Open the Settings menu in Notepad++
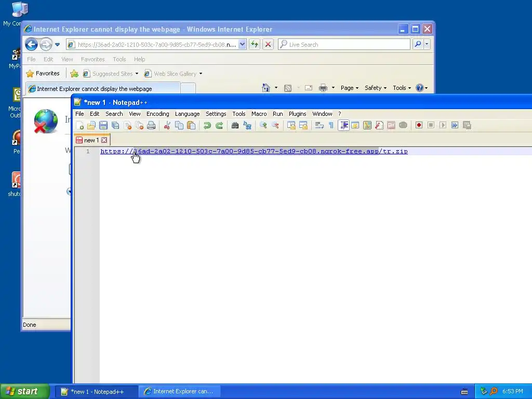Image resolution: width=532 pixels, height=399 pixels. pos(216,114)
